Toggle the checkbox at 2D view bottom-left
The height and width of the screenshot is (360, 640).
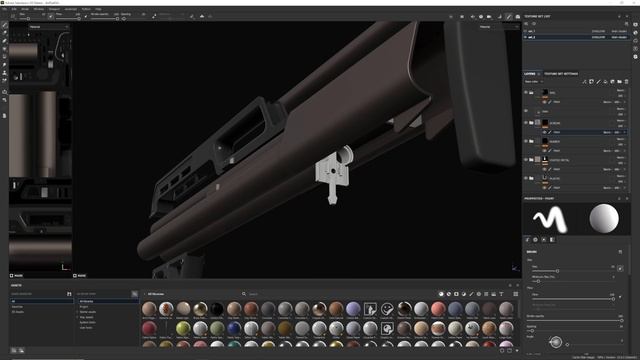coord(11,276)
